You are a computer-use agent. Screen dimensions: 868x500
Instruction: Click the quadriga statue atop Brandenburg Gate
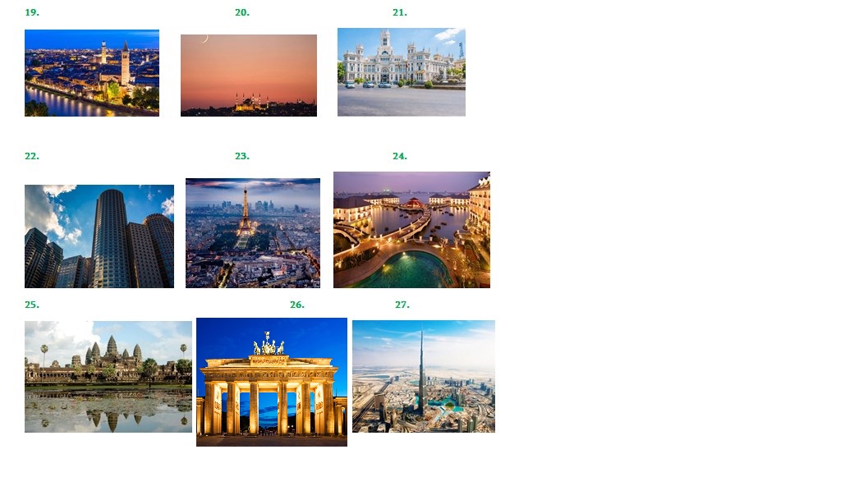[x=269, y=344]
